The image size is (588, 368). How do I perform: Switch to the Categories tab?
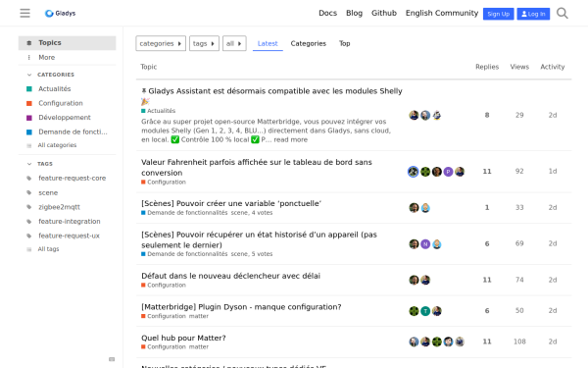coord(309,43)
